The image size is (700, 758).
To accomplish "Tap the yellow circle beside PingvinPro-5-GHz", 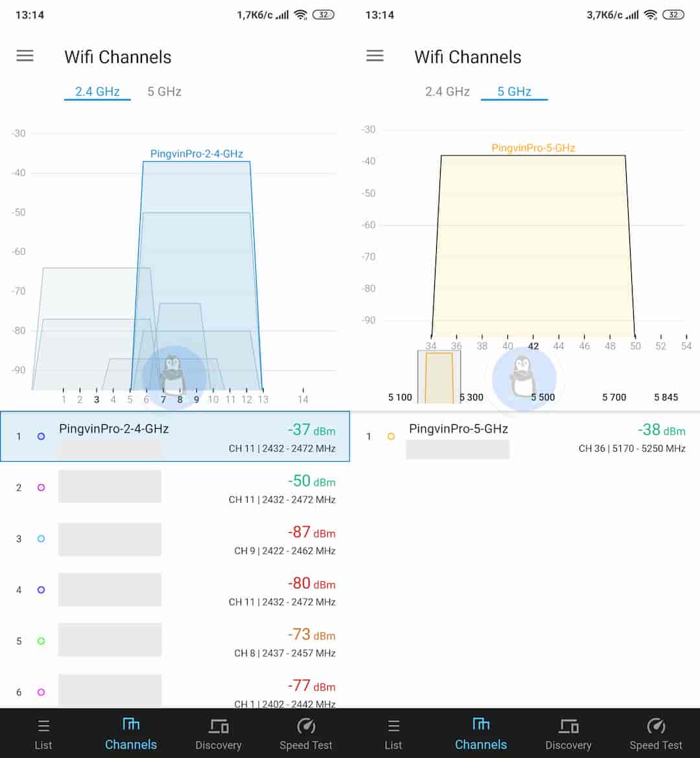I will (x=391, y=437).
